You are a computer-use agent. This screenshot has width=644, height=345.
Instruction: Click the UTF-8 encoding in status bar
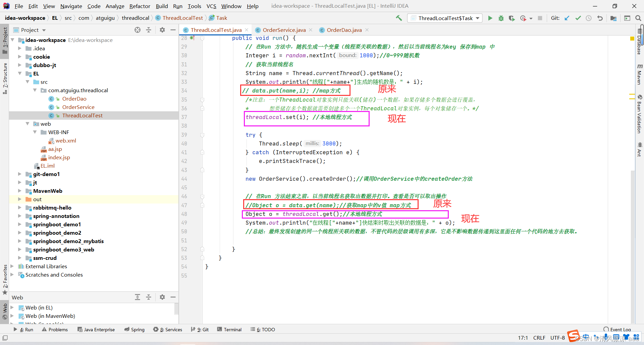[x=557, y=338]
